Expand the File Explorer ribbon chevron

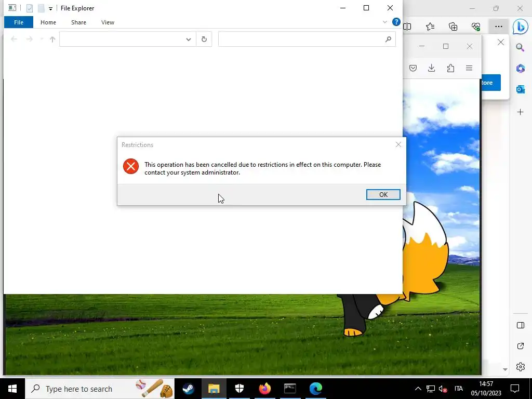point(385,22)
